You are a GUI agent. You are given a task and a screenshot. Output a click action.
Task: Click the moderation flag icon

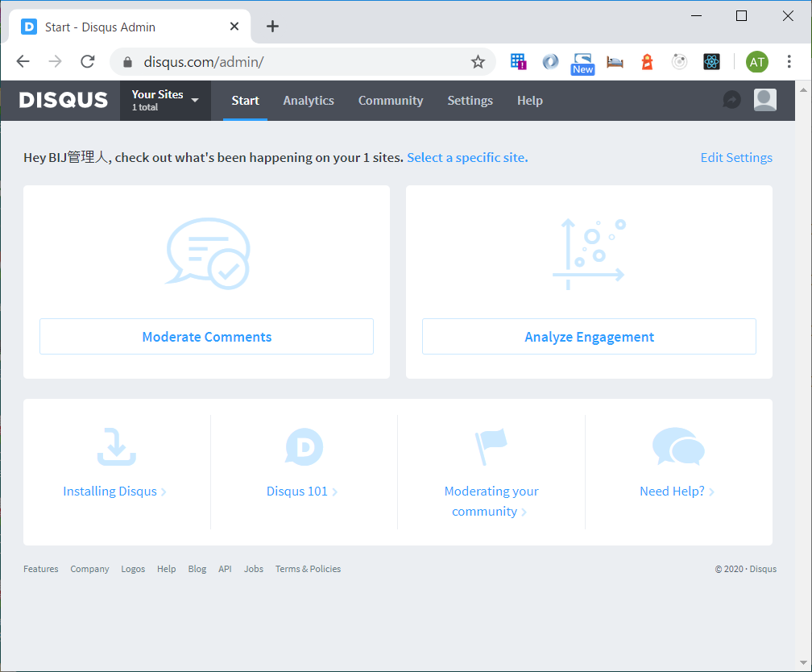coord(491,446)
